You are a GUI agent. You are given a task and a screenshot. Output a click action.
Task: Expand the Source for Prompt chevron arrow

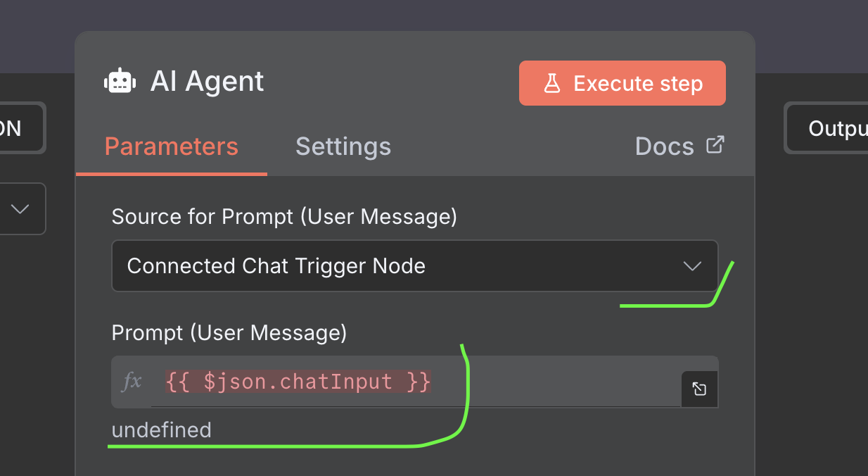coord(692,266)
